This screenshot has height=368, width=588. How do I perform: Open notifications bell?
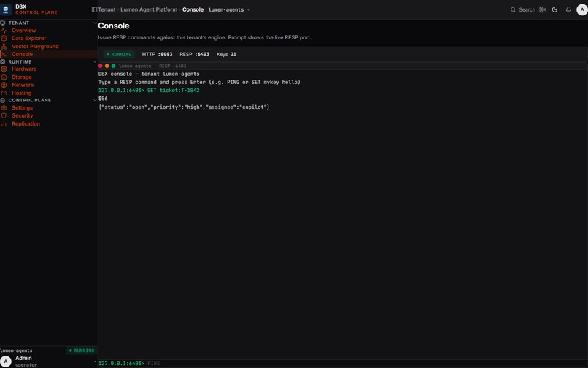568,9
